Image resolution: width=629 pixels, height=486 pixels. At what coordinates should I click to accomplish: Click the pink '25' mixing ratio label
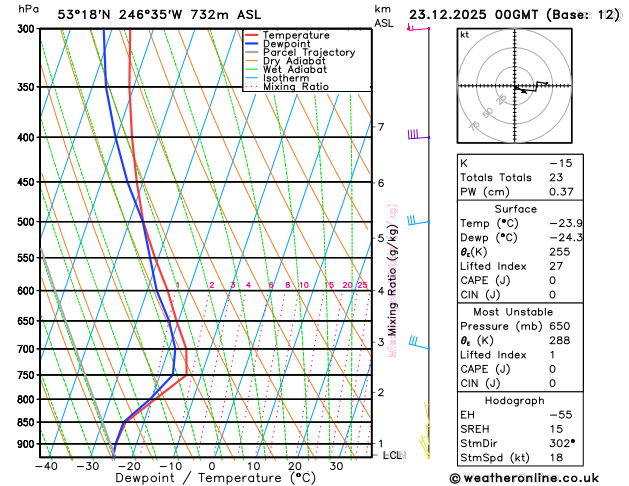[362, 285]
